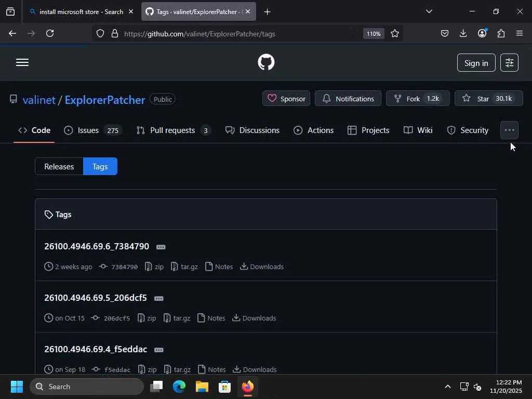532x399 pixels.
Task: Open Notes for tag 26100.4946.69.6_7384790
Action: (x=219, y=267)
